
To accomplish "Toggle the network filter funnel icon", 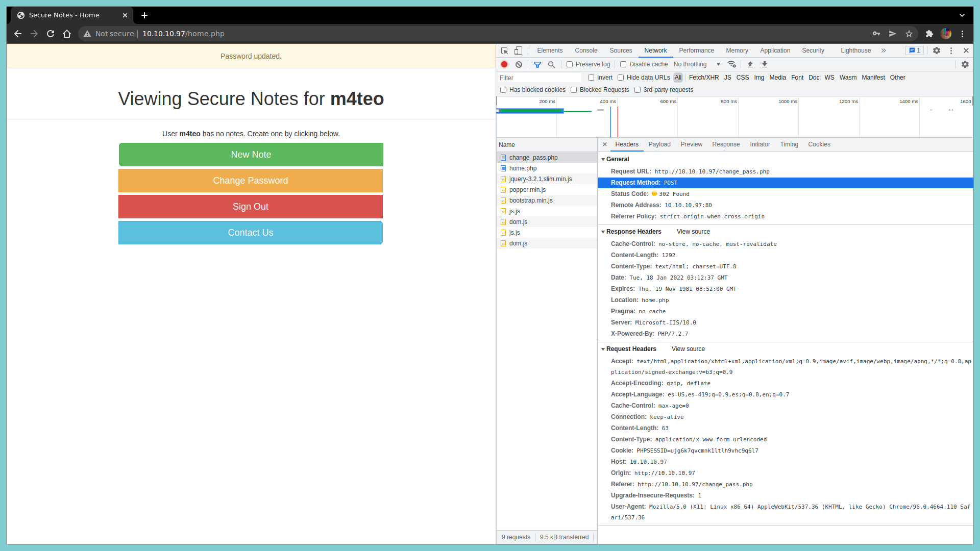I will (537, 64).
